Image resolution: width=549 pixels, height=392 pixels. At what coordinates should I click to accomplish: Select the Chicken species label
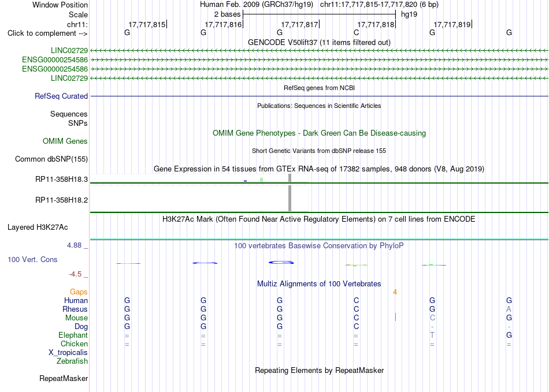tap(74, 344)
